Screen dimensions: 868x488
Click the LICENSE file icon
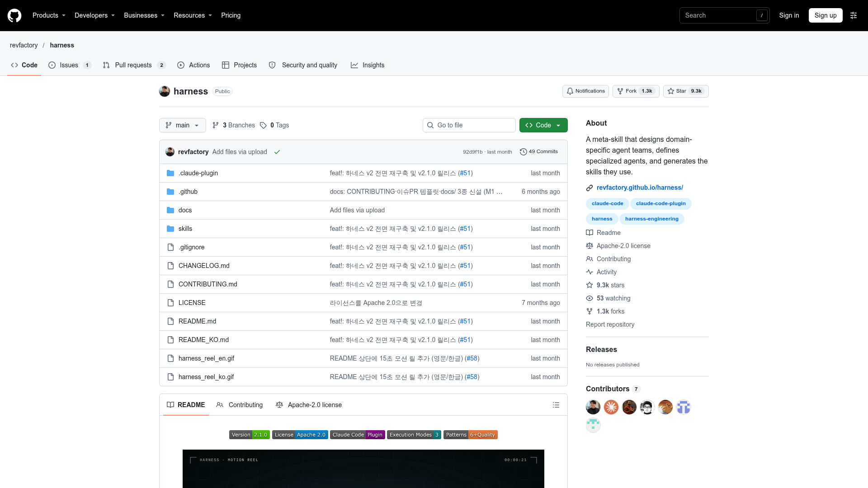(x=170, y=303)
